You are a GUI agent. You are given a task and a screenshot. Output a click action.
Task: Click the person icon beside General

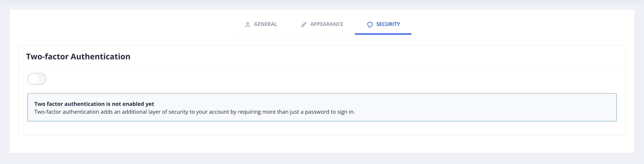pos(247,25)
